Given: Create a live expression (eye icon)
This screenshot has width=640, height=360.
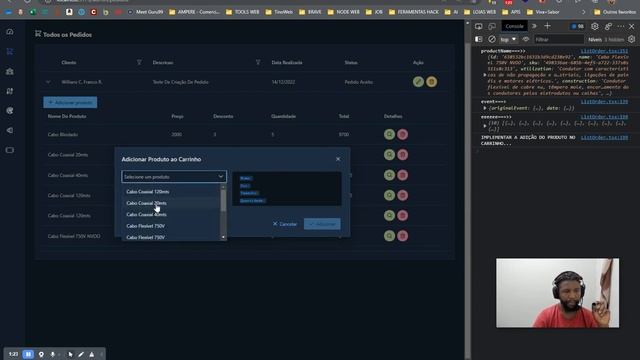Looking at the screenshot, I should (526, 39).
